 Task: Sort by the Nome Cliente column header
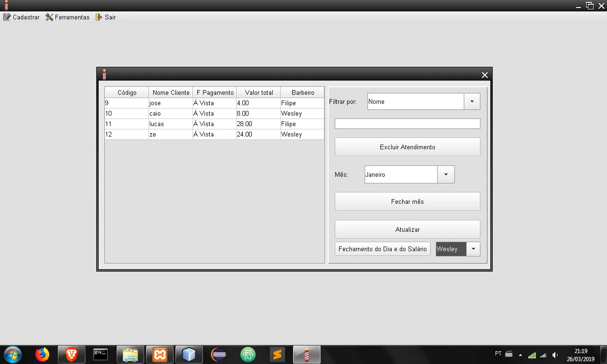[171, 92]
